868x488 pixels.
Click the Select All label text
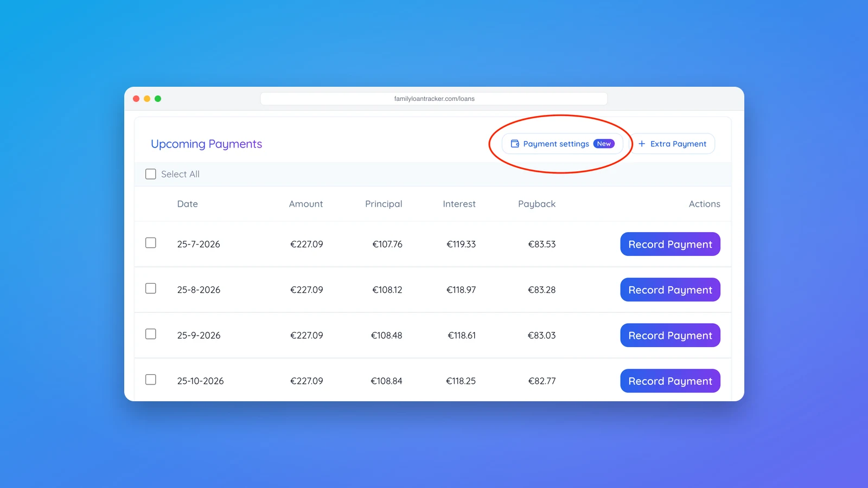[180, 174]
